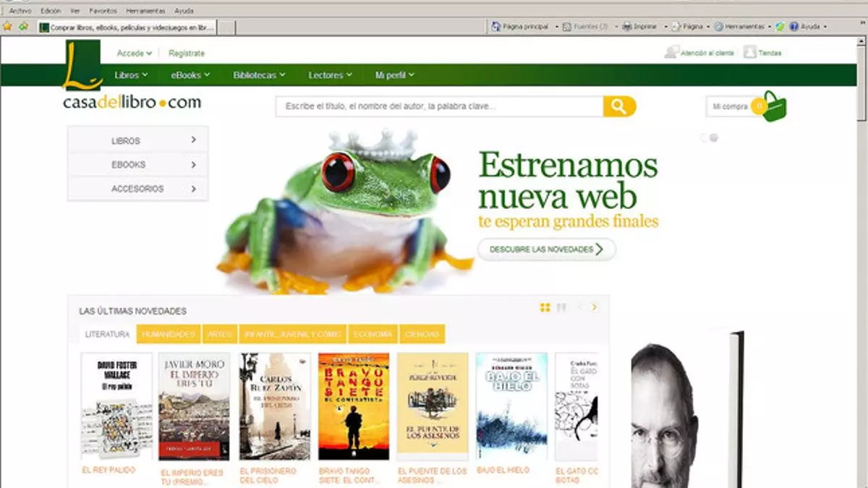Switch novedades to column view

[561, 307]
